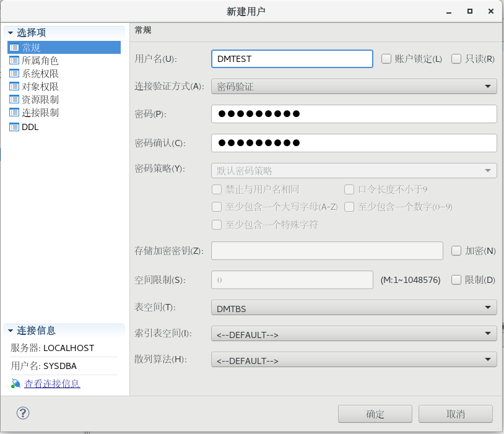
Task: Check 至少包含一个特殊字符 option
Action: pyautogui.click(x=217, y=224)
